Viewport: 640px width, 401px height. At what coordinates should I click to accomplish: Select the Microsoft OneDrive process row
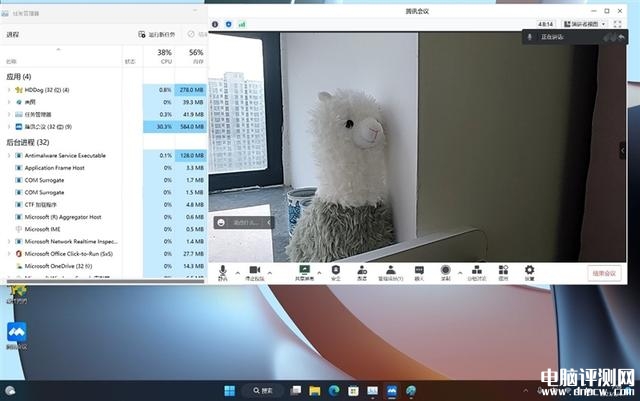(x=104, y=266)
